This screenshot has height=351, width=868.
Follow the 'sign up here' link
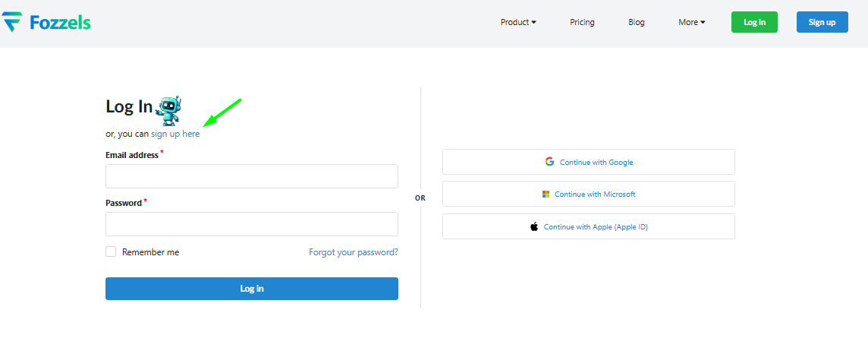(175, 134)
